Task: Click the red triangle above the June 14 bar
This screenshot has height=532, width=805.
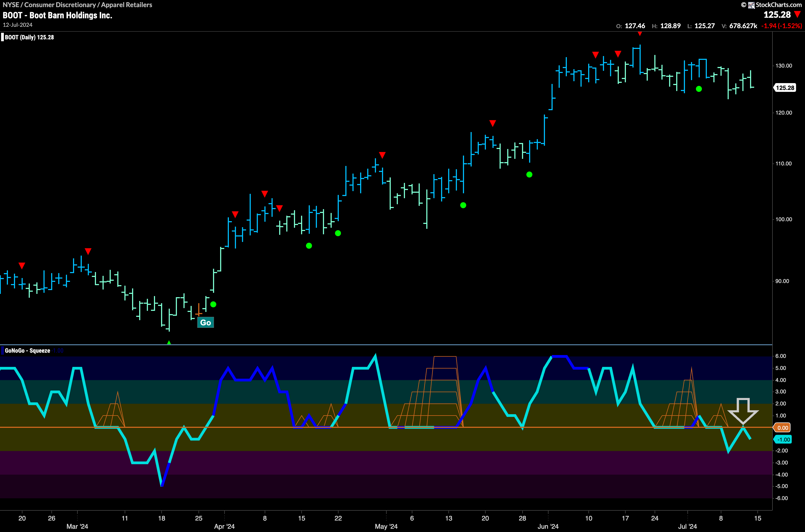Action: (x=618, y=54)
